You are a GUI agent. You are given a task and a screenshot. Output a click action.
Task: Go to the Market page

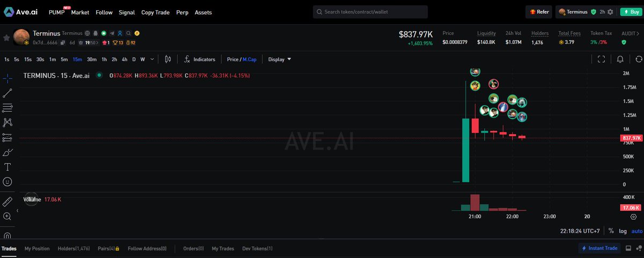(x=80, y=12)
